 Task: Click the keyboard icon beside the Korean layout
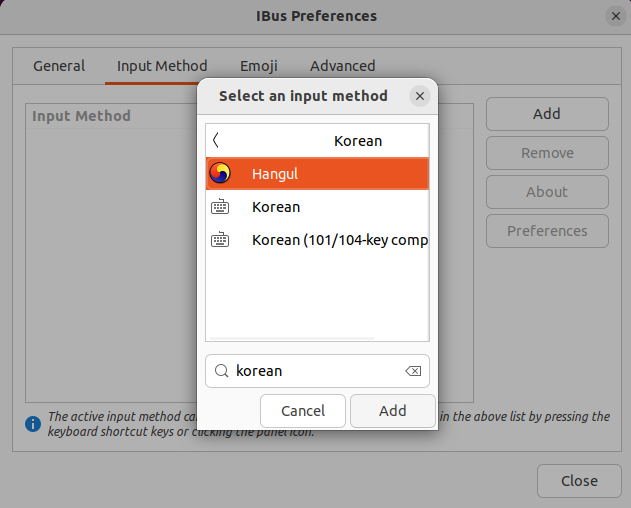(x=220, y=207)
